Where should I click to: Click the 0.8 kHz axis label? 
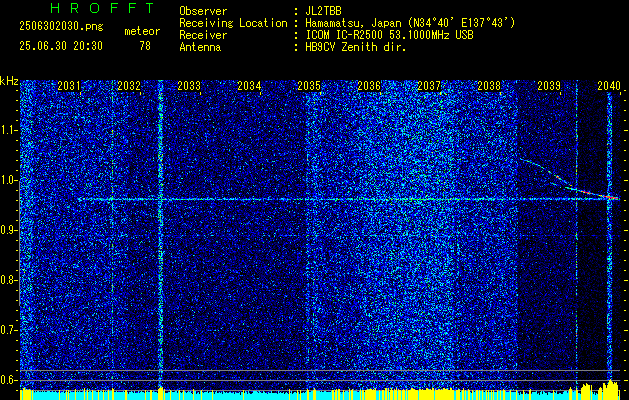pos(8,280)
